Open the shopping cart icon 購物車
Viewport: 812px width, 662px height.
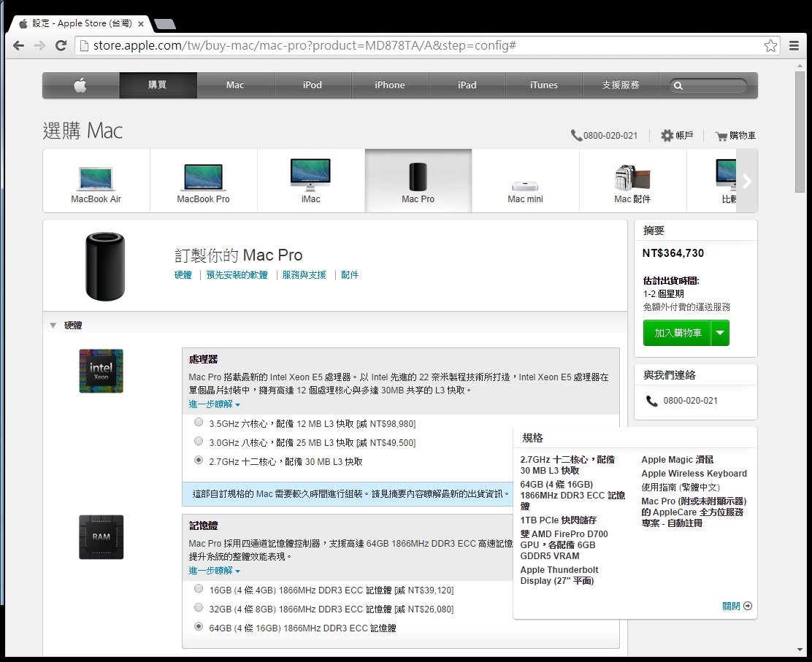coord(721,136)
